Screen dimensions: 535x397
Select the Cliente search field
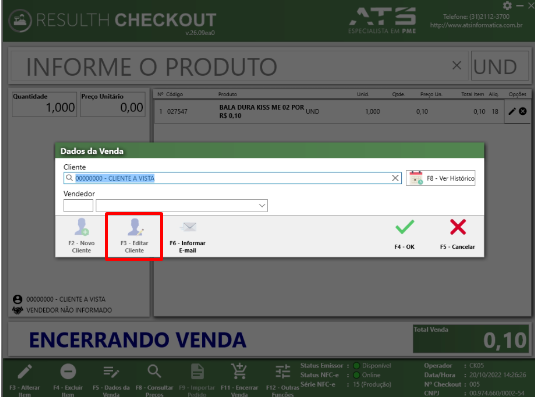232,178
